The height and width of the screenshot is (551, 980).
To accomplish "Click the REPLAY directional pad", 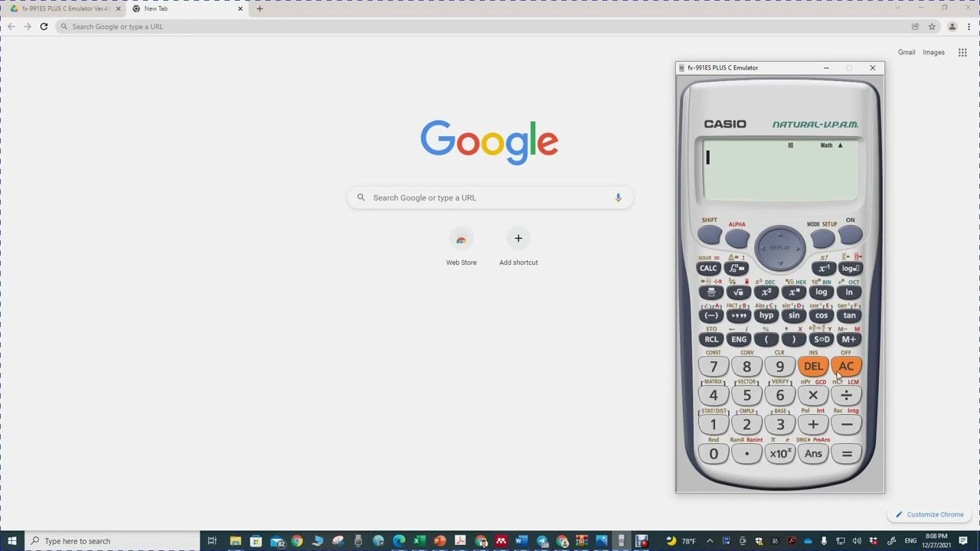I will [780, 248].
